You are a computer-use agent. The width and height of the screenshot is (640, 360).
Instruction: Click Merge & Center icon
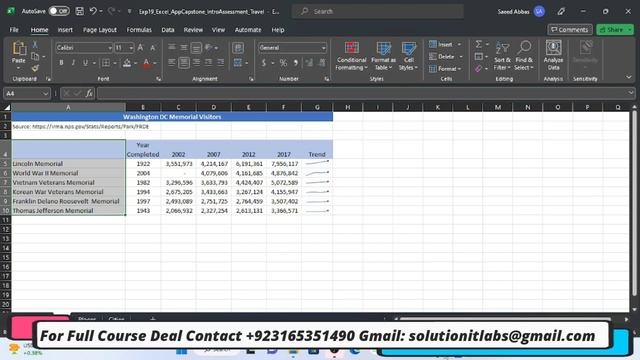tap(238, 63)
